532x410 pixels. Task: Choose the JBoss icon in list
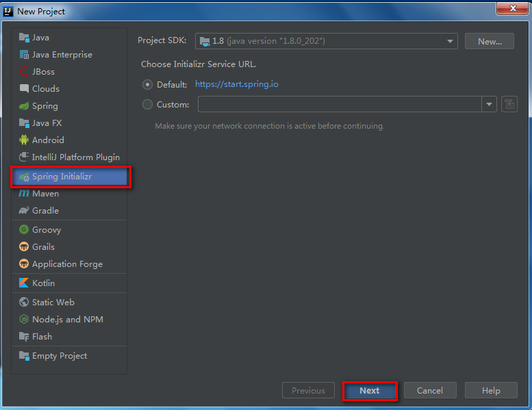tap(24, 72)
